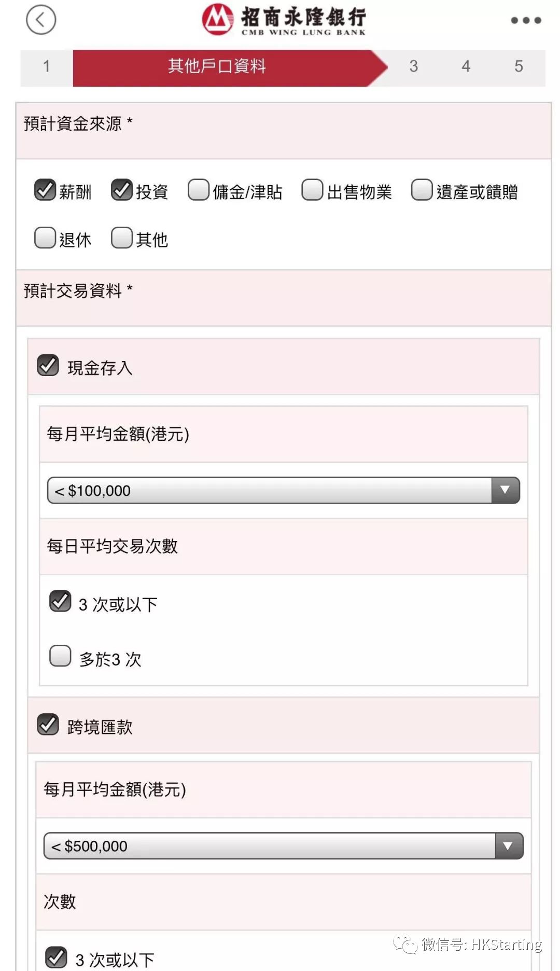The height and width of the screenshot is (971, 560).
Task: Enable the 退休 option
Action: coord(46,239)
